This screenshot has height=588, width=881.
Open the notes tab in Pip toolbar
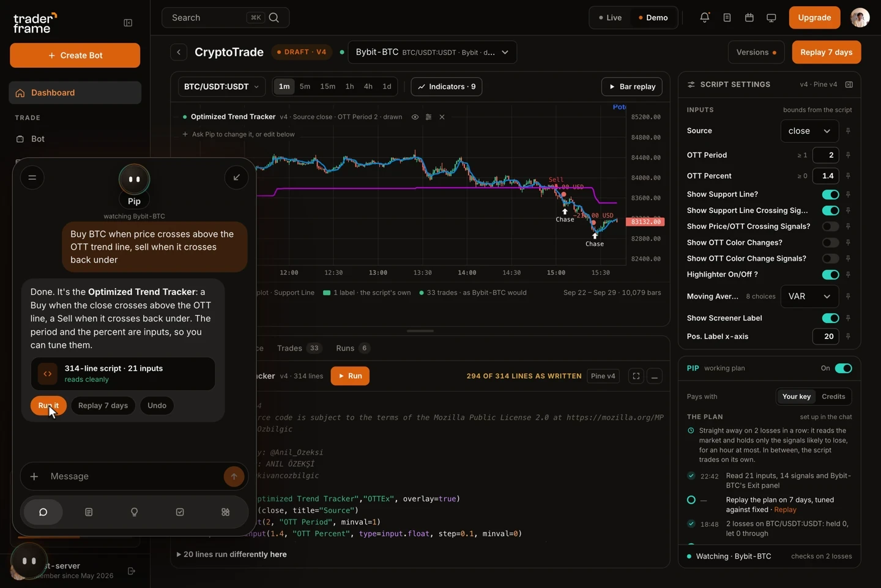pos(89,512)
